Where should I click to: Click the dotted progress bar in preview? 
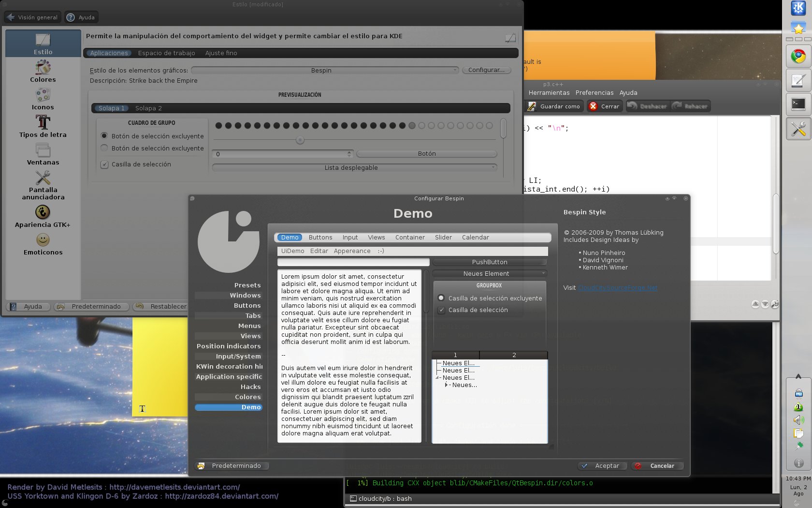tap(354, 126)
